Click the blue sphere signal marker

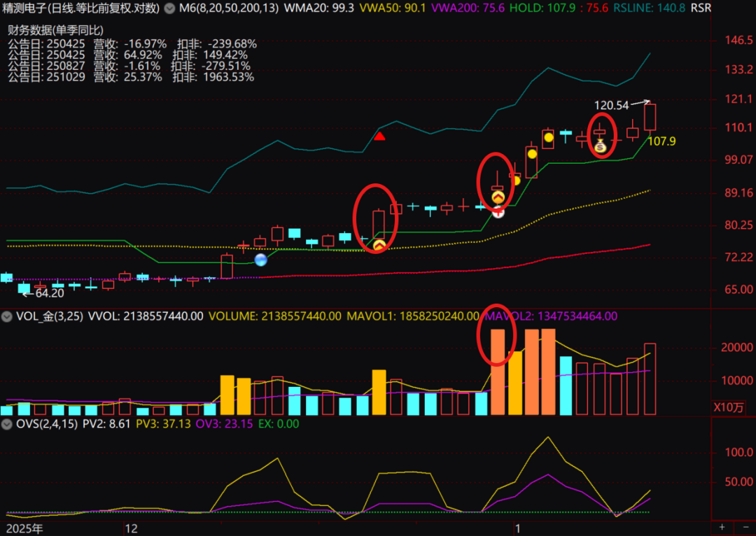pos(261,260)
